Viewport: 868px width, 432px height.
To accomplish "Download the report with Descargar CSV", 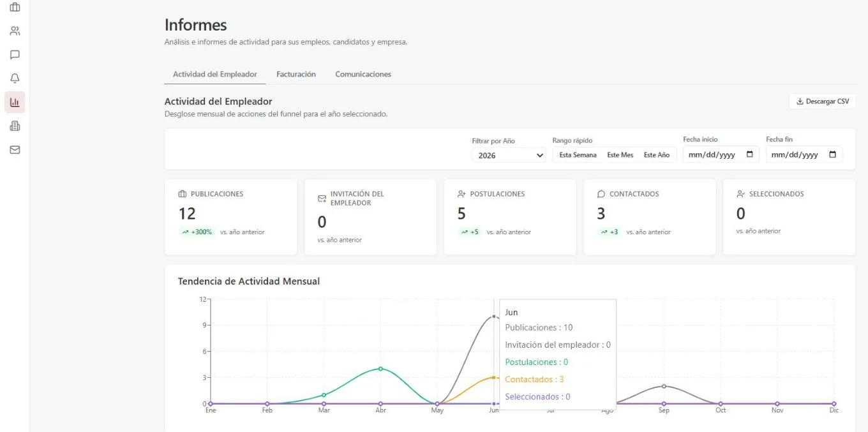I will (x=822, y=101).
